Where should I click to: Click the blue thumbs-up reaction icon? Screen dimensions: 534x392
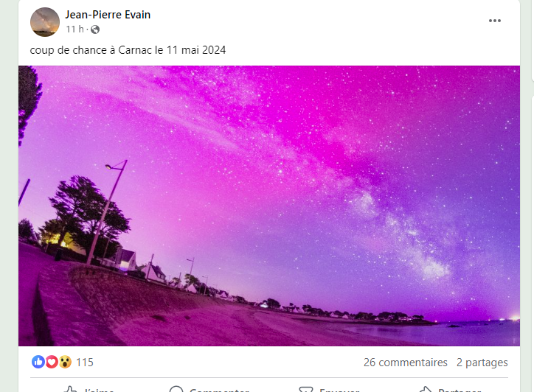click(x=38, y=362)
